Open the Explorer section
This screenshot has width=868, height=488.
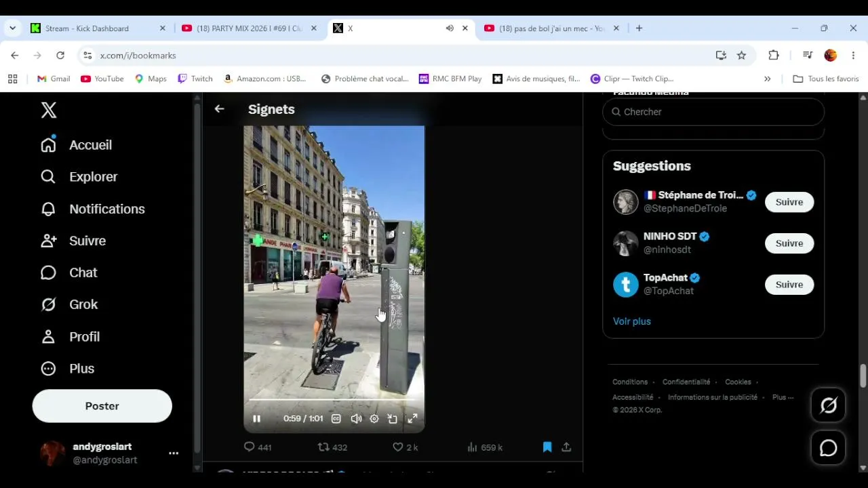click(79, 177)
